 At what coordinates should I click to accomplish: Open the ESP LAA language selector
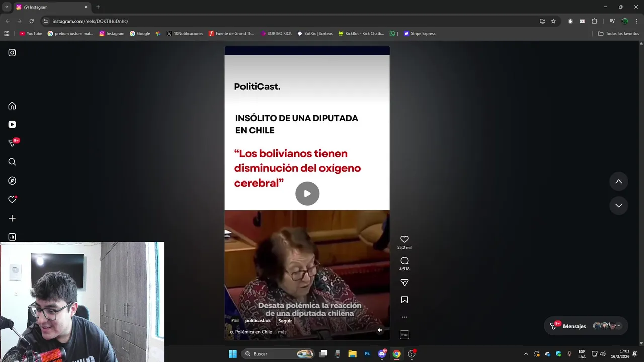point(582,354)
